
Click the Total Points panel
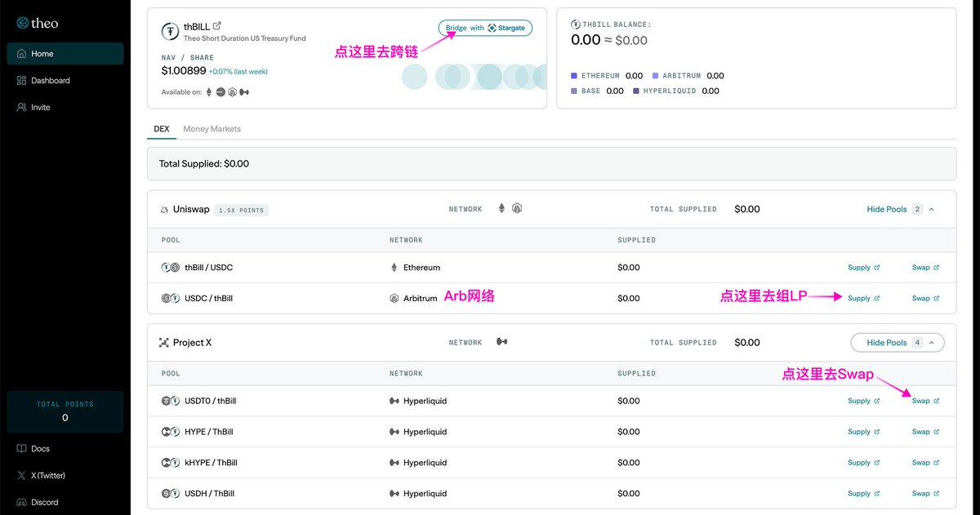point(65,412)
